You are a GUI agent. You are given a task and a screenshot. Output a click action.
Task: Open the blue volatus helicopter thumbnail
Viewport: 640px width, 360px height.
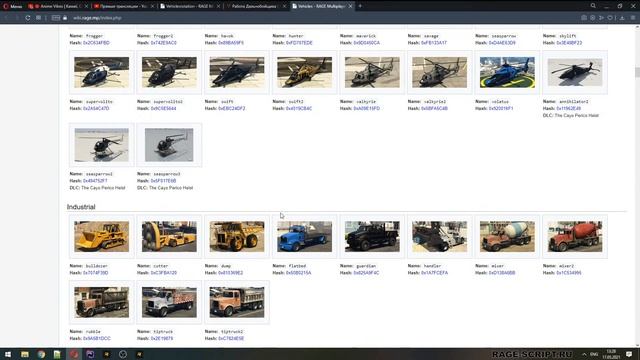[507, 72]
